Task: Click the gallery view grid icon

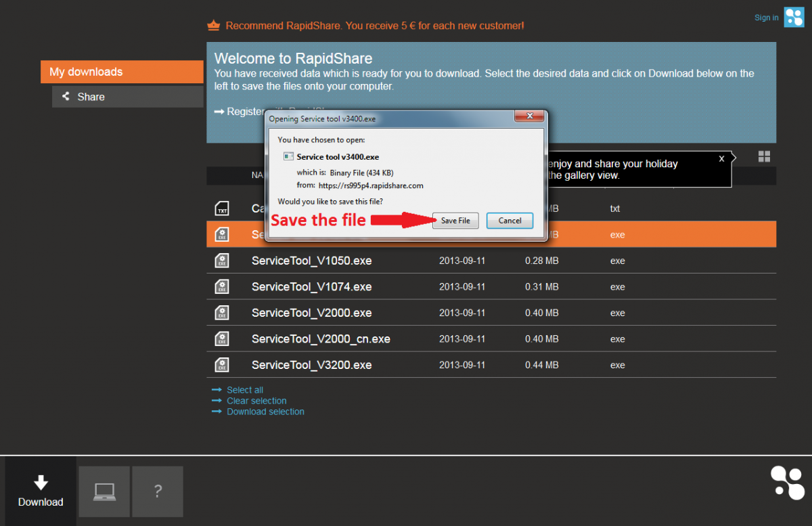Action: [x=764, y=157]
